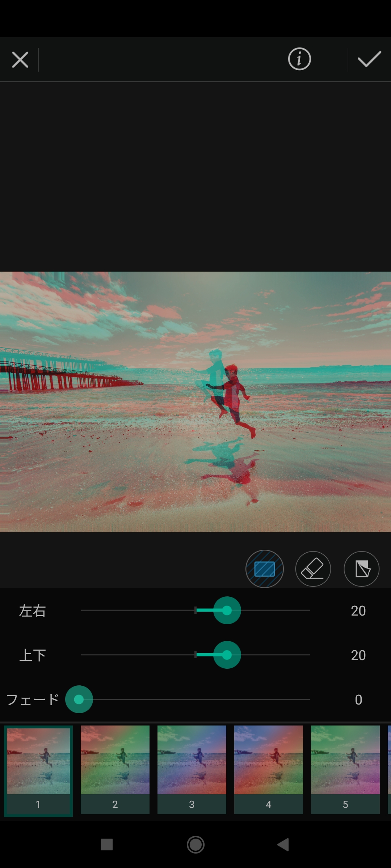Image resolution: width=391 pixels, height=868 pixels.
Task: Adjust the フェード slider handle
Action: tap(79, 699)
